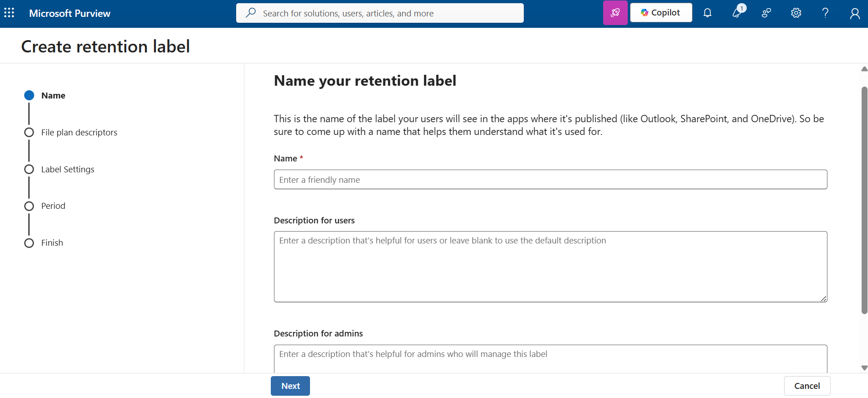
Task: Click the Description for admins textarea
Action: (550, 359)
